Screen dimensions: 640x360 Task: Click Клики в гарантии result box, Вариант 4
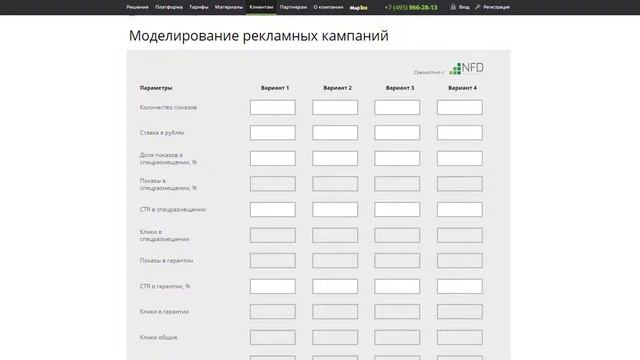[x=460, y=311]
